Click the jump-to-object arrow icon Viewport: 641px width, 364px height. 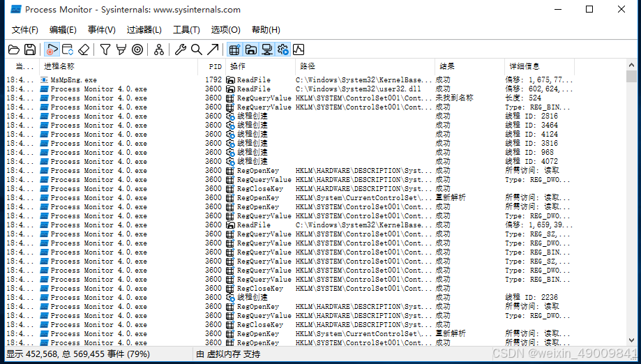pos(213,50)
